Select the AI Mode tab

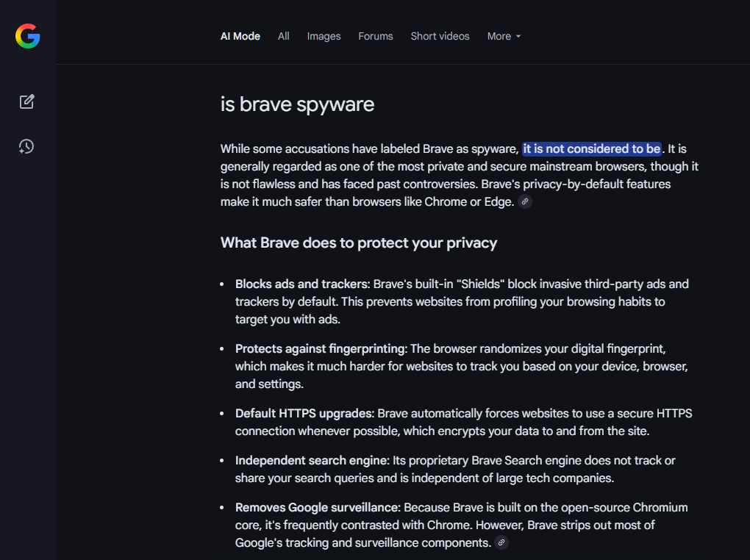click(240, 36)
